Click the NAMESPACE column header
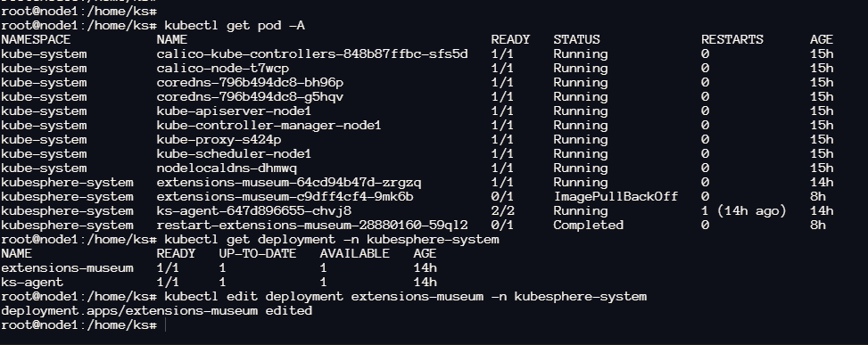The image size is (868, 345). (x=36, y=40)
